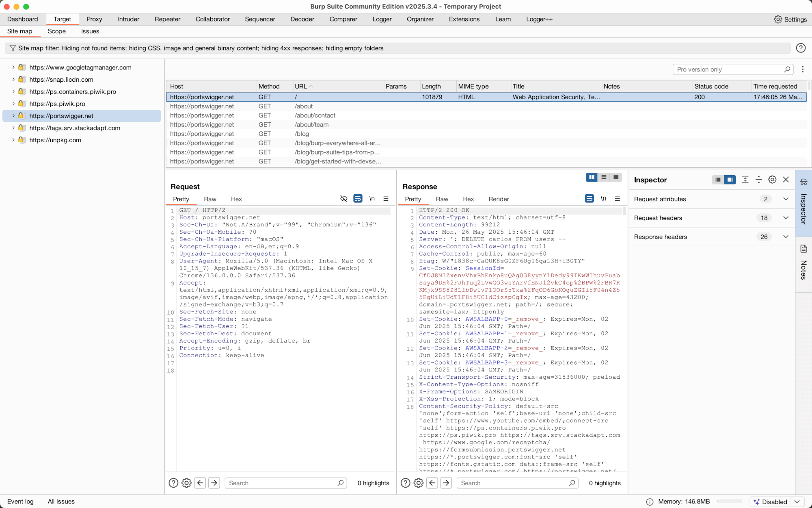The width and height of the screenshot is (812, 508).
Task: Close the Inspector panel
Action: [786, 180]
